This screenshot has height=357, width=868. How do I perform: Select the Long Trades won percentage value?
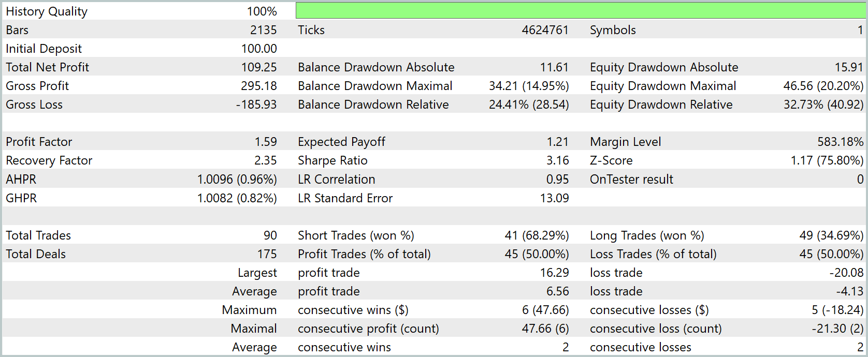pos(831,235)
